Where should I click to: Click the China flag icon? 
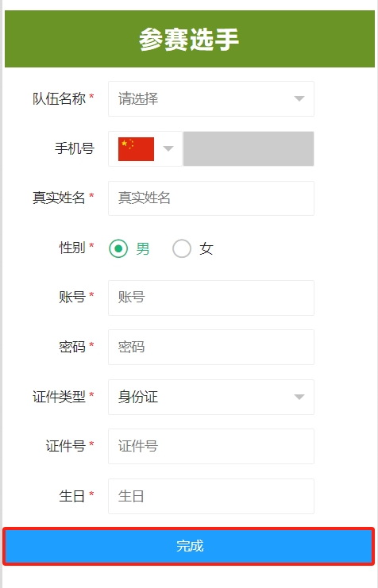136,149
